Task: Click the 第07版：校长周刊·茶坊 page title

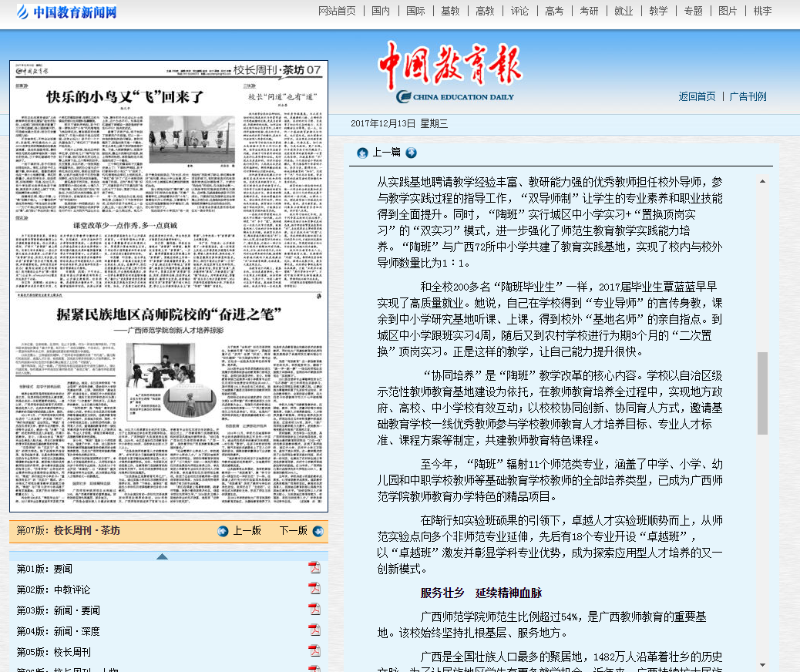Action: point(68,531)
